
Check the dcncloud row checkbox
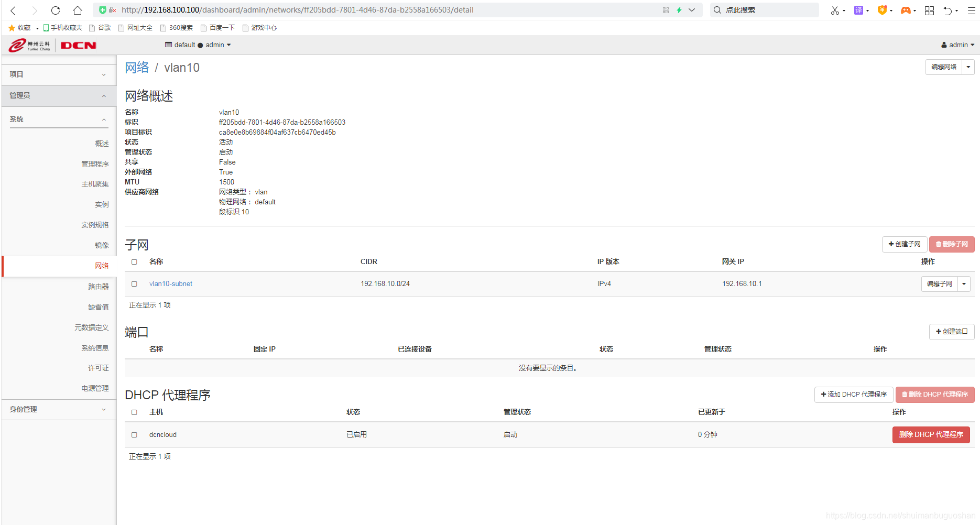pyautogui.click(x=134, y=435)
